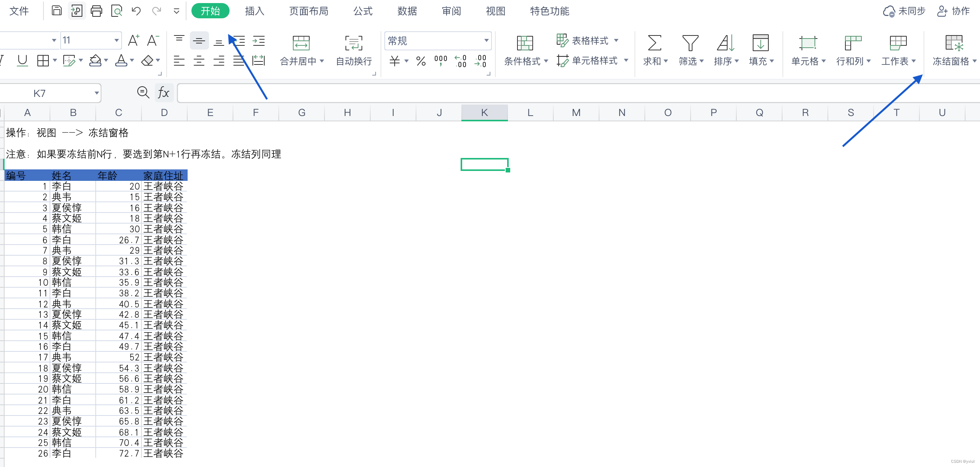980x467 pixels.
Task: Switch to the 视图 tab
Action: [x=495, y=11]
